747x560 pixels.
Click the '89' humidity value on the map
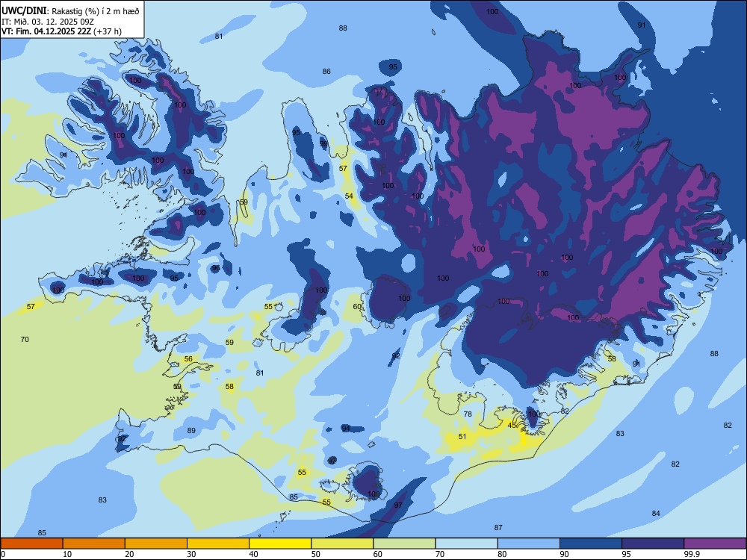[x=191, y=431]
